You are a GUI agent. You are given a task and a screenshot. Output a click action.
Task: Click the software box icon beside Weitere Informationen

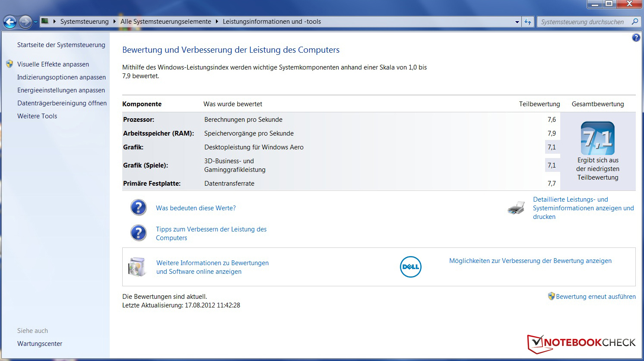137,266
